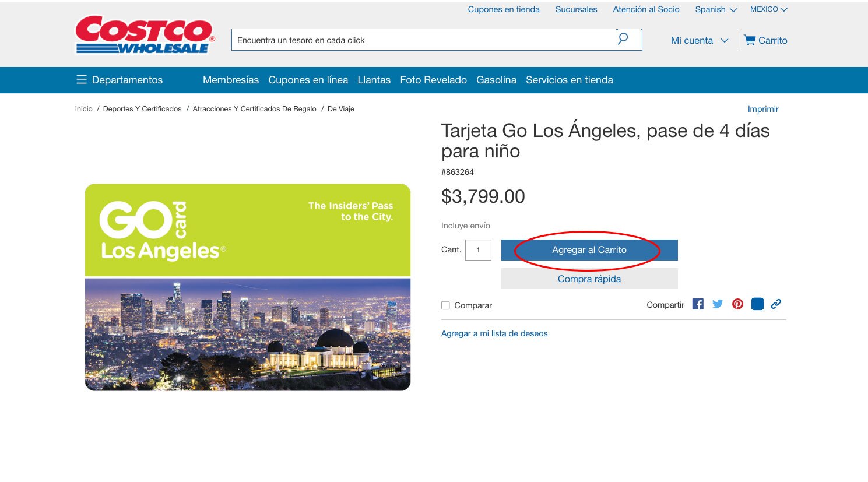The height and width of the screenshot is (482, 868).
Task: Tick the Comparar checkbox
Action: click(x=445, y=305)
